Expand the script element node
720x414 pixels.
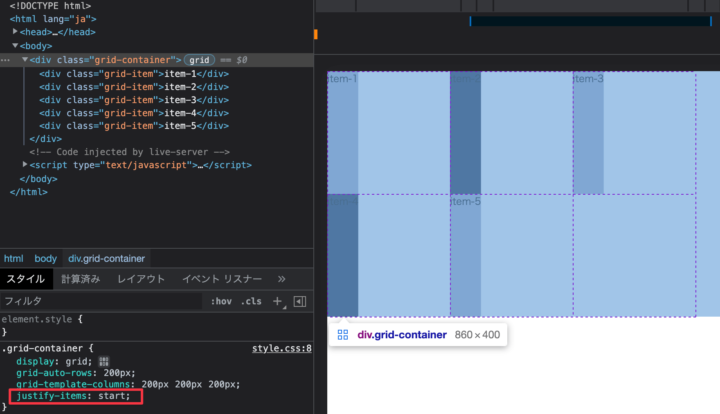tap(25, 164)
